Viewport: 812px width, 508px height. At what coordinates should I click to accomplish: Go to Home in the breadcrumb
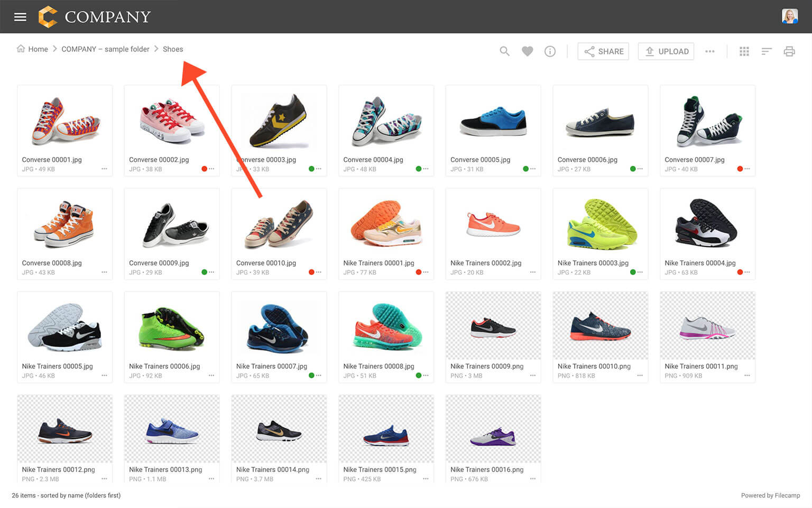[x=32, y=49]
